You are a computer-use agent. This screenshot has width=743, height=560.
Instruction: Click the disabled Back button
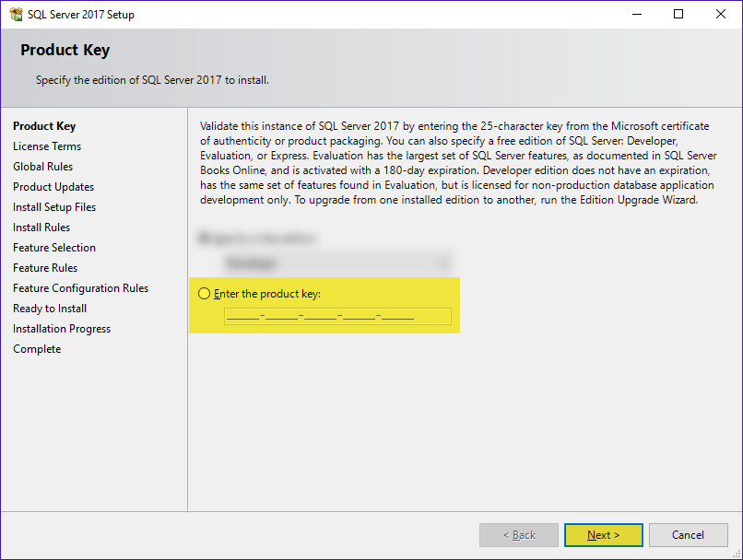click(x=519, y=535)
